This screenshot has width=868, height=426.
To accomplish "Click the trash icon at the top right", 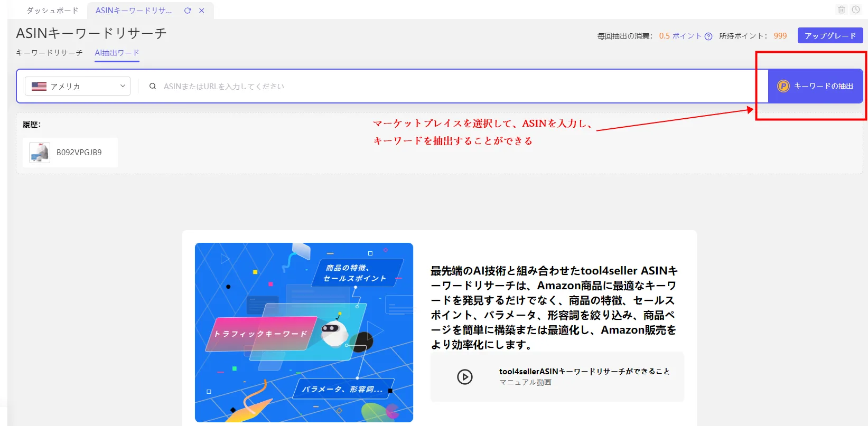I will (x=842, y=10).
